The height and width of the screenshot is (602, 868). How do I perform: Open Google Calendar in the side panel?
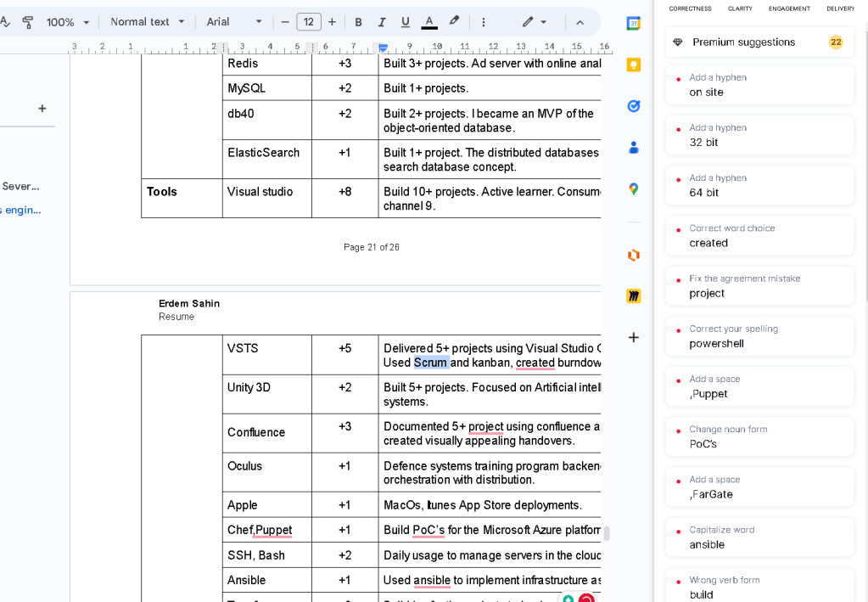pos(633,23)
